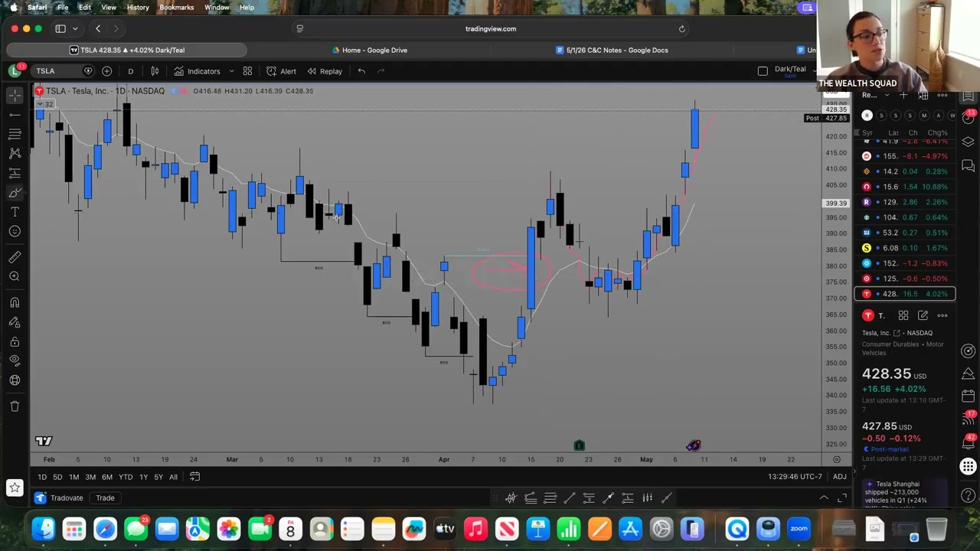Toggle stay-in-drawing-mode pencil lock
This screenshot has width=980, height=551.
[x=15, y=322]
